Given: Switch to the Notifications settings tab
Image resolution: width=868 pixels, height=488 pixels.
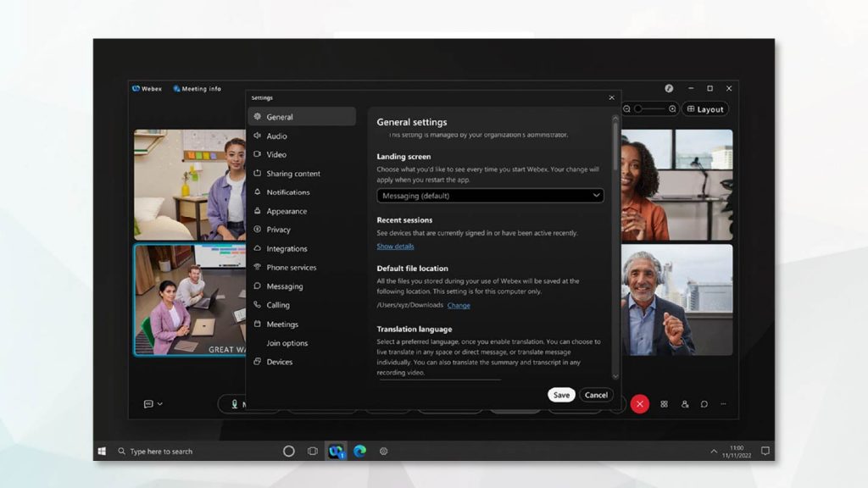Looking at the screenshot, I should 287,192.
